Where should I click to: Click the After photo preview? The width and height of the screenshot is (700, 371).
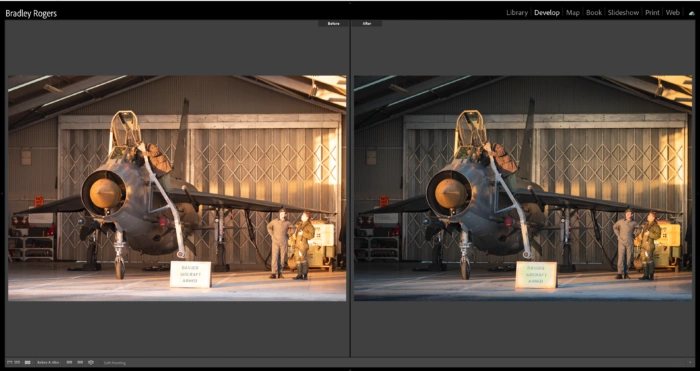(x=523, y=188)
